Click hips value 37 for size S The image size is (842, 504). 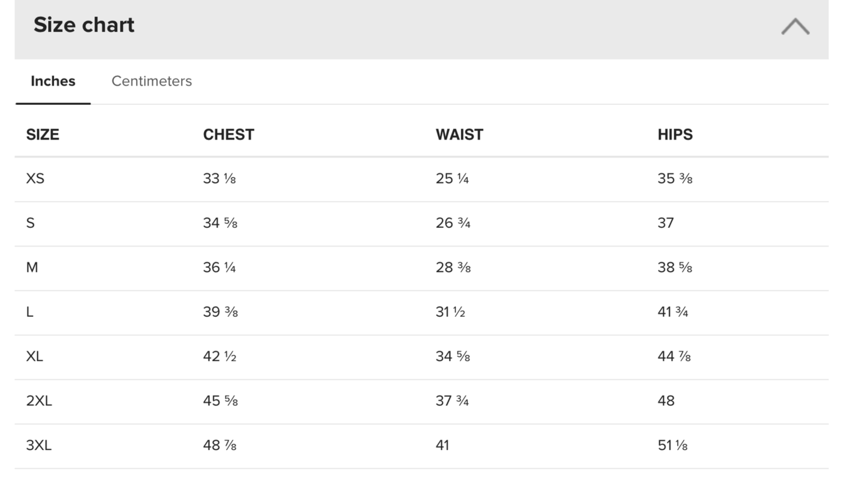(666, 223)
